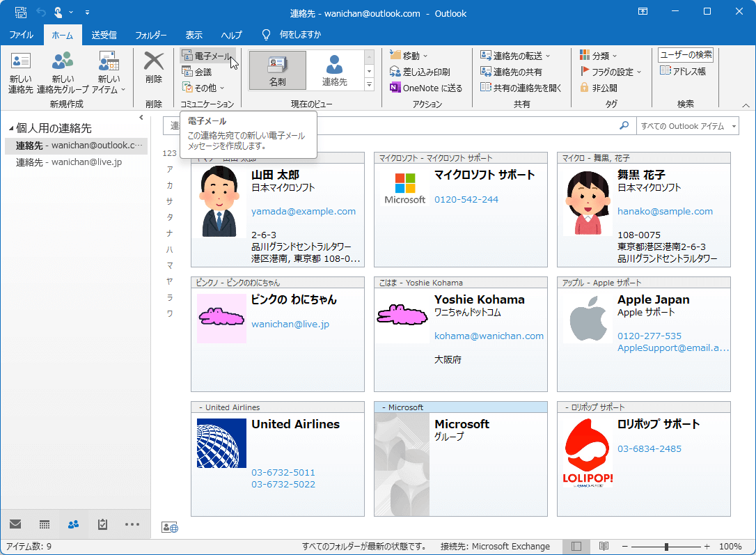Open the 連絡先の転送 dropdown
This screenshot has width=756, height=555.
(515, 56)
